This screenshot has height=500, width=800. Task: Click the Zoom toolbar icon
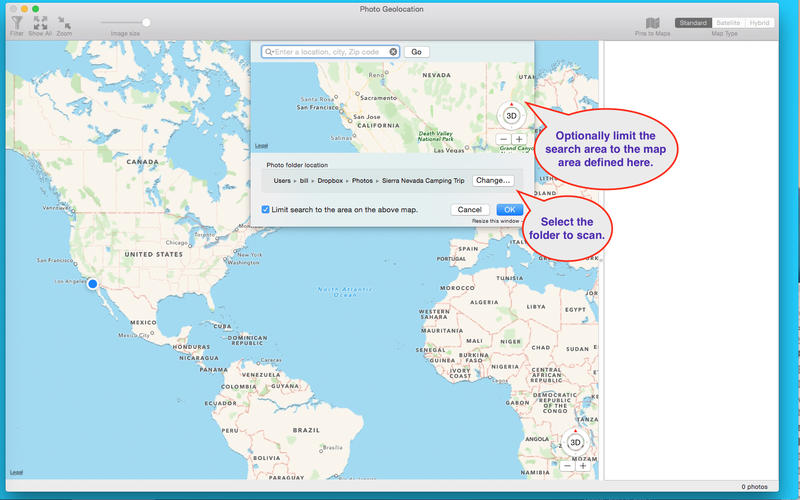pyautogui.click(x=64, y=25)
